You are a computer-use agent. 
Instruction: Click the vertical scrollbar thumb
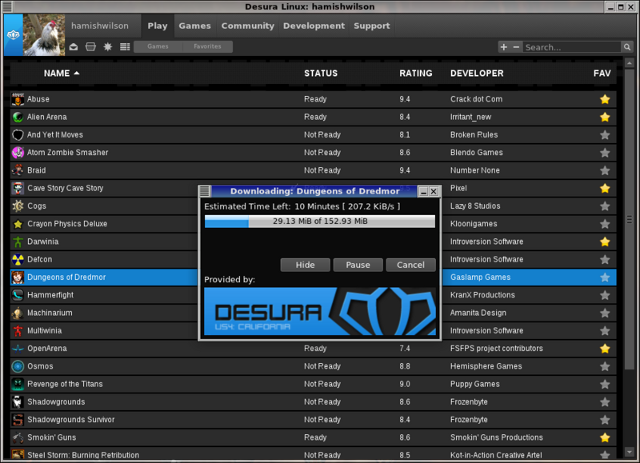(x=629, y=220)
